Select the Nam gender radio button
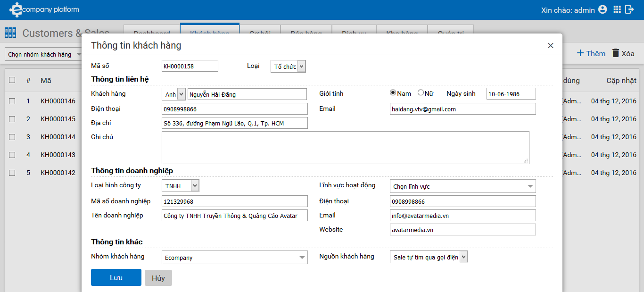 (393, 93)
